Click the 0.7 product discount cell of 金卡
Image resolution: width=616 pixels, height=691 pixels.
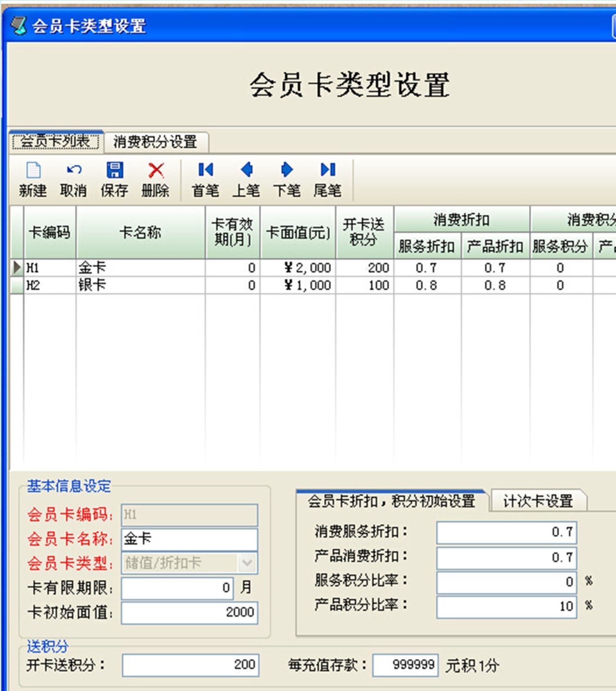(495, 268)
